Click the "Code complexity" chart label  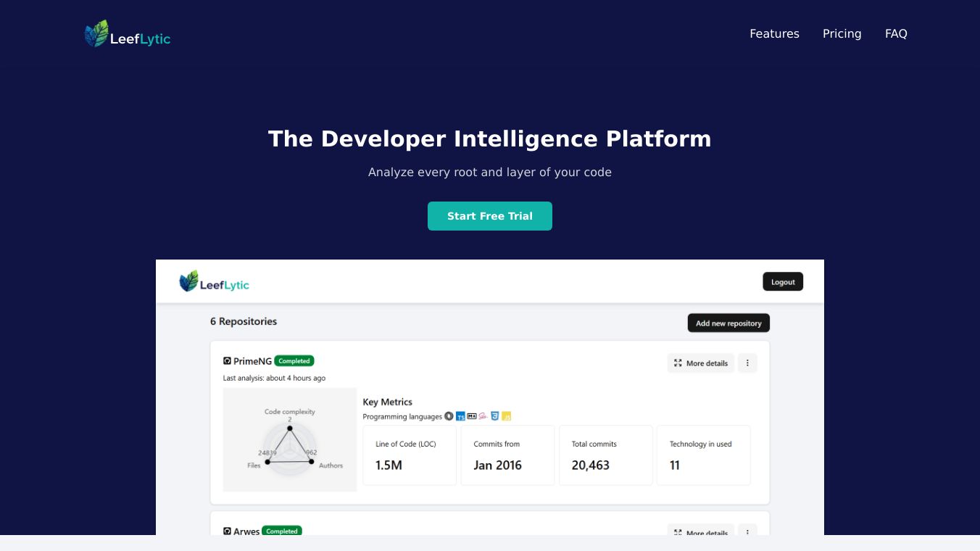[x=290, y=412]
